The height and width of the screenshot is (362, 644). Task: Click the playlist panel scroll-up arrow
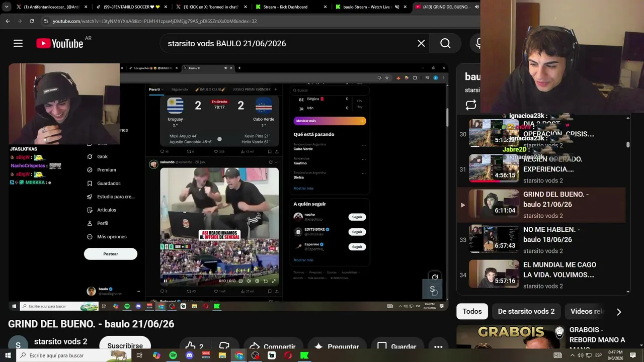628,119
